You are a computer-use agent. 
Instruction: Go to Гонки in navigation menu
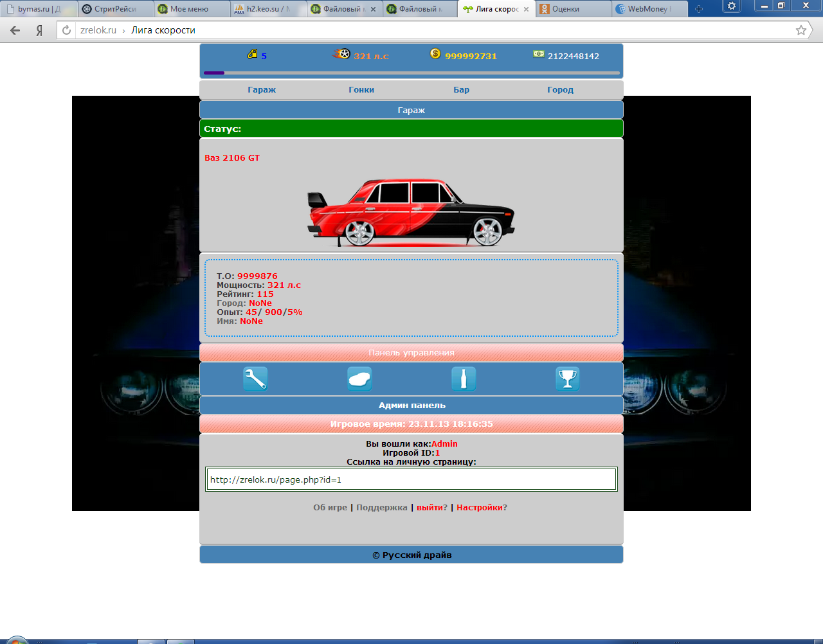pyautogui.click(x=361, y=90)
